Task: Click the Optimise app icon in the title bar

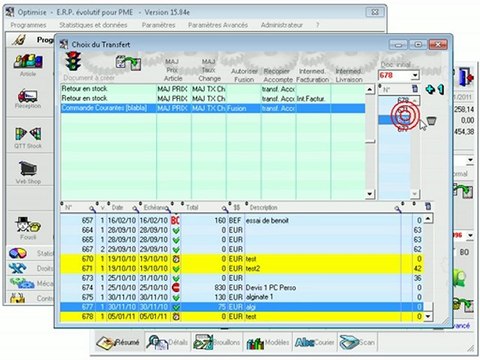Action: coord(10,12)
